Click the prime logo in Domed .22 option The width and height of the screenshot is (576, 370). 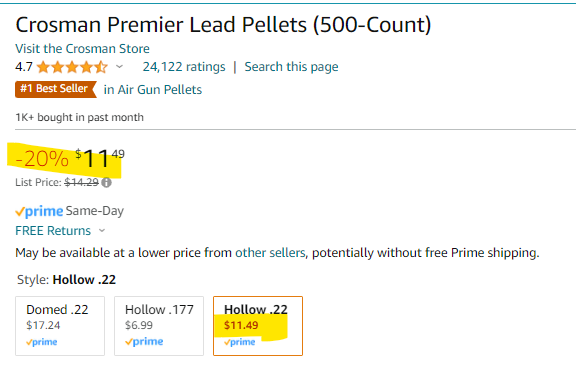(x=42, y=342)
